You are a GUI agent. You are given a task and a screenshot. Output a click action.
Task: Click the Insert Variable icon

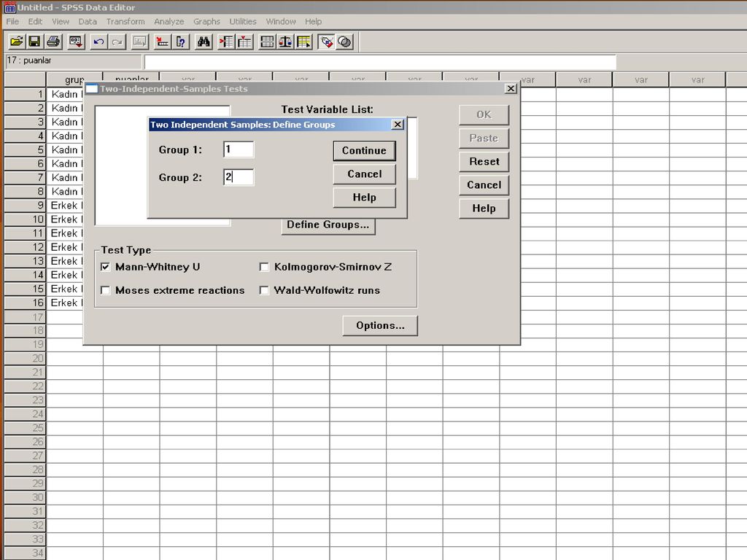[x=245, y=42]
